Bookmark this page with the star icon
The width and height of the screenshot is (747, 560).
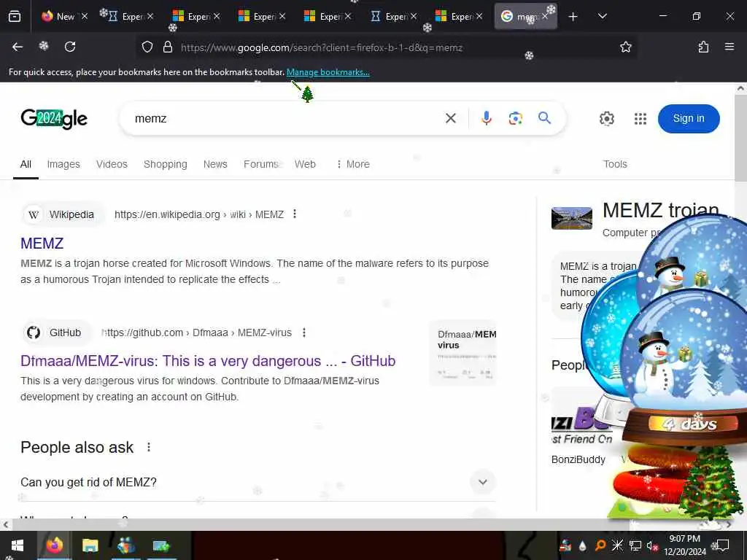pyautogui.click(x=625, y=47)
